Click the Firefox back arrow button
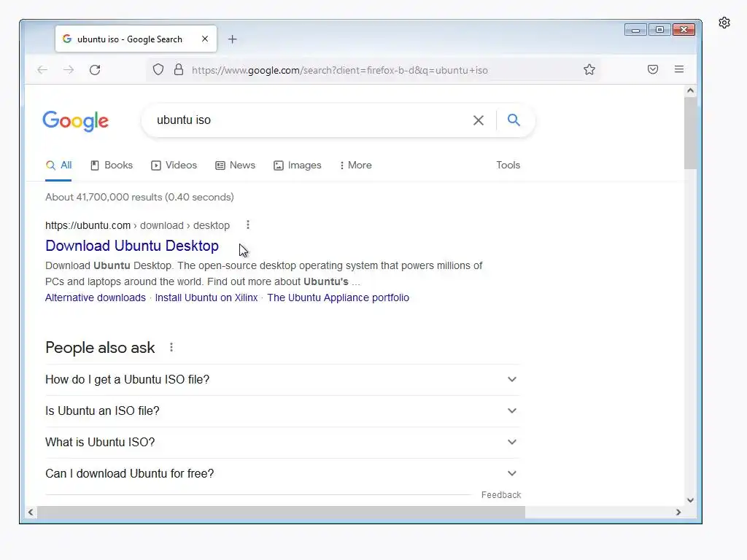Image resolution: width=747 pixels, height=560 pixels. point(42,70)
